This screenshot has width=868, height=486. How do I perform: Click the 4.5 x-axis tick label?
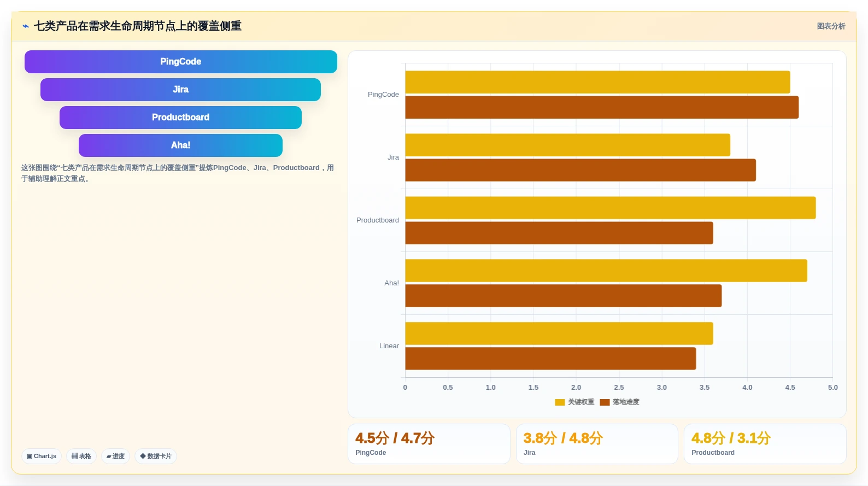click(x=790, y=388)
